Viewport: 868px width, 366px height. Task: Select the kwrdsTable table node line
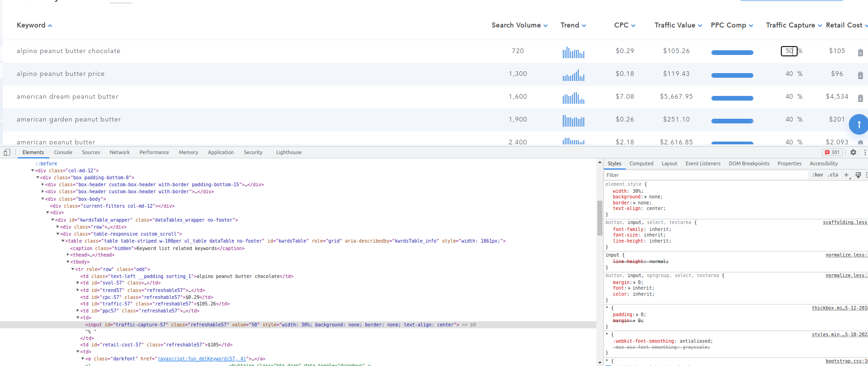[x=285, y=241]
